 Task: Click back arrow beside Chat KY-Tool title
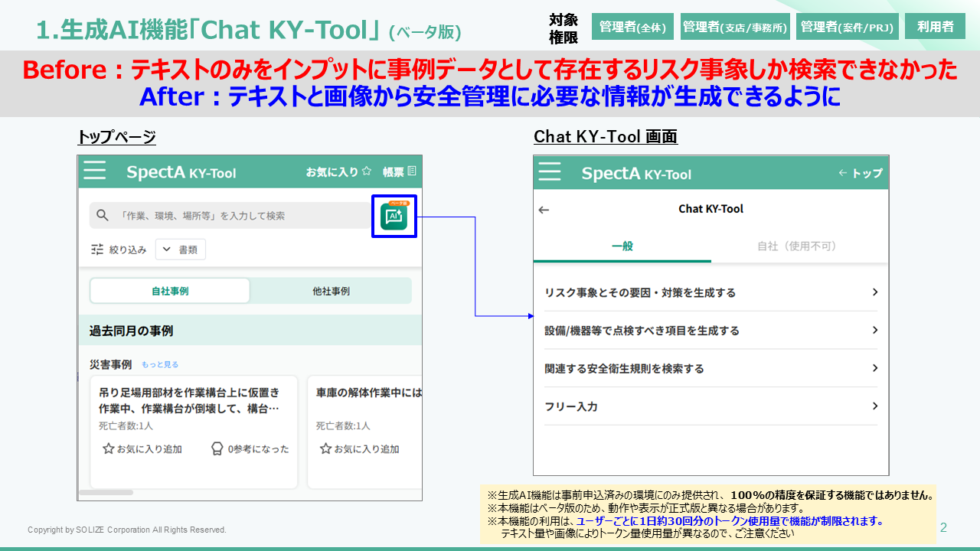[544, 210]
